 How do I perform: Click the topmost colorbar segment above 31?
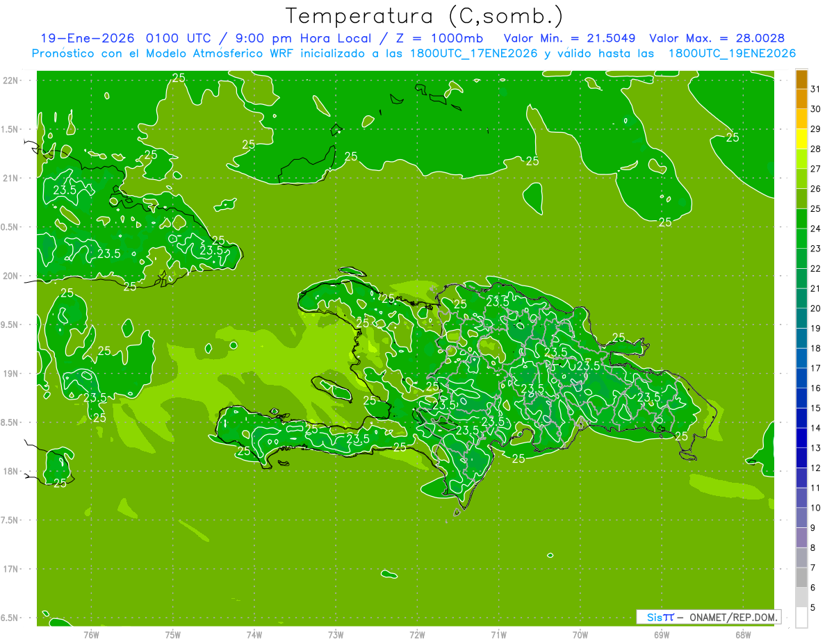coord(801,80)
